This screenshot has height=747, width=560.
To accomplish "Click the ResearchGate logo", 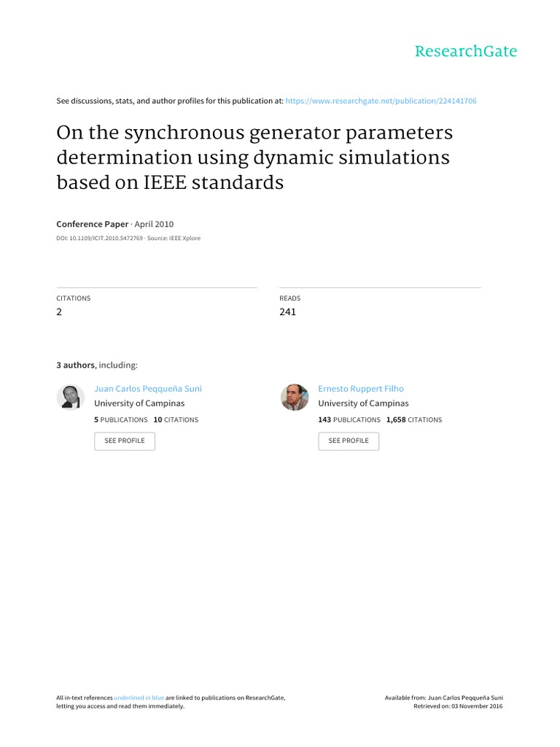I will coord(465,51).
